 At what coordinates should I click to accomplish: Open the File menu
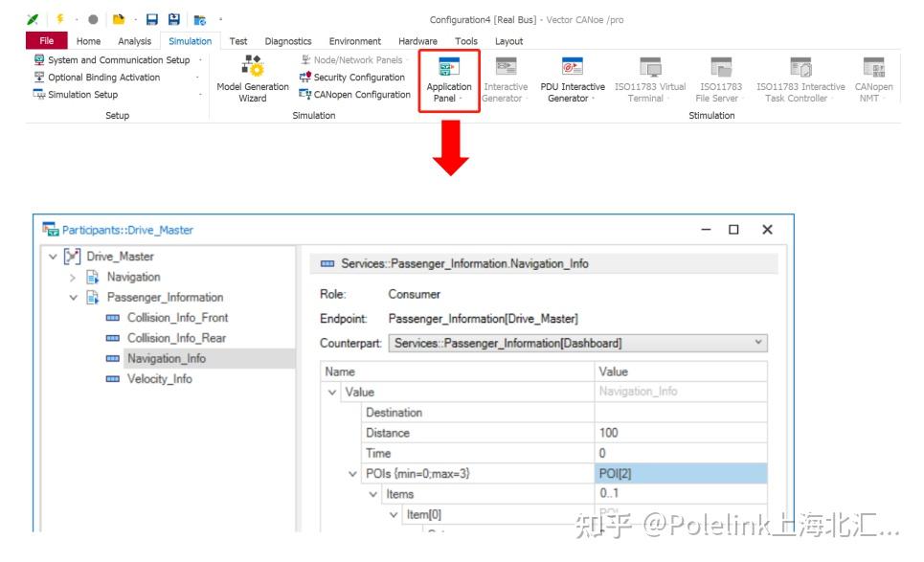pyautogui.click(x=45, y=40)
